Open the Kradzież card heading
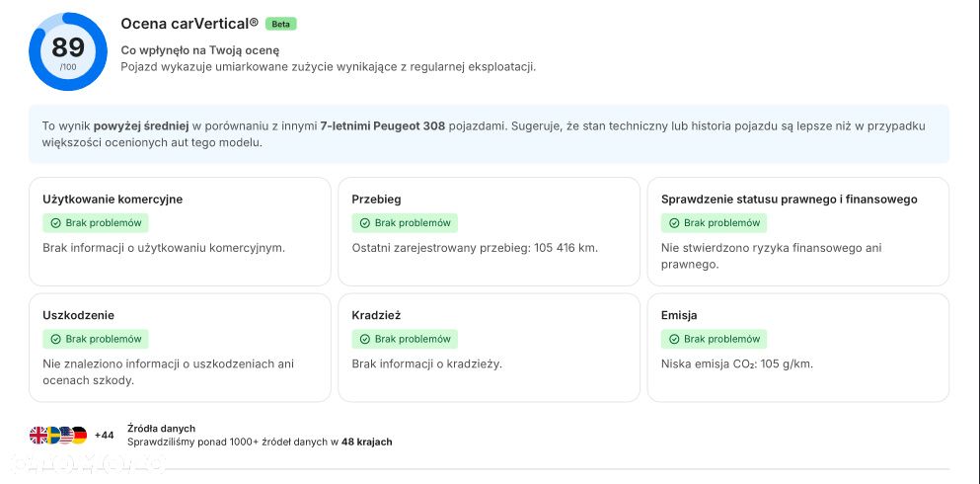980x484 pixels. point(376,315)
